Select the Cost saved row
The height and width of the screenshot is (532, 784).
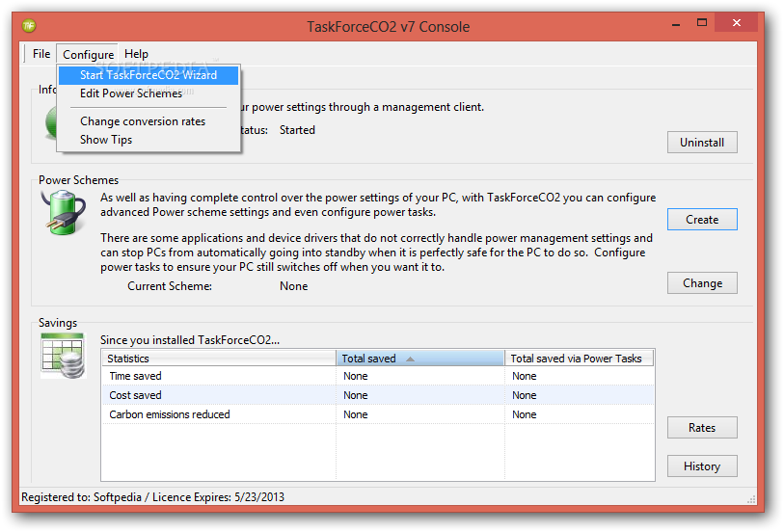[378, 395]
